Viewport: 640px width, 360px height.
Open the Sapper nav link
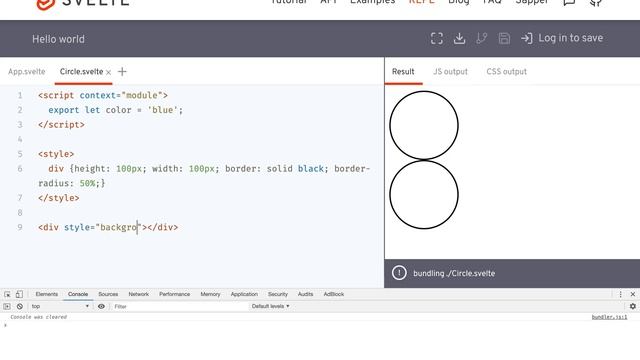click(532, 2)
